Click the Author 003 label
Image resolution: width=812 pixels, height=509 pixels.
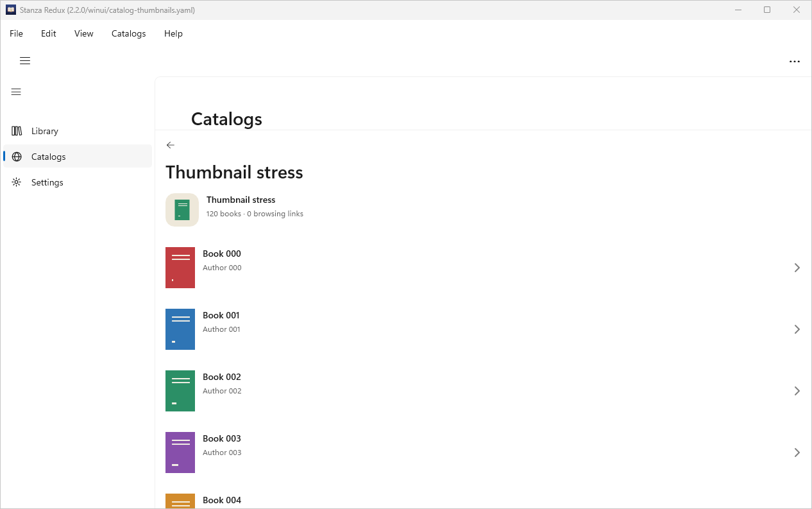click(222, 453)
